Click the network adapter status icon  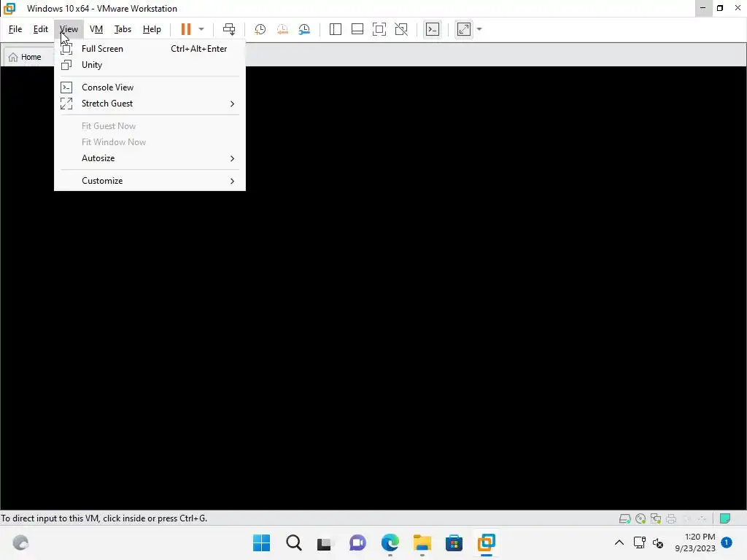(656, 518)
